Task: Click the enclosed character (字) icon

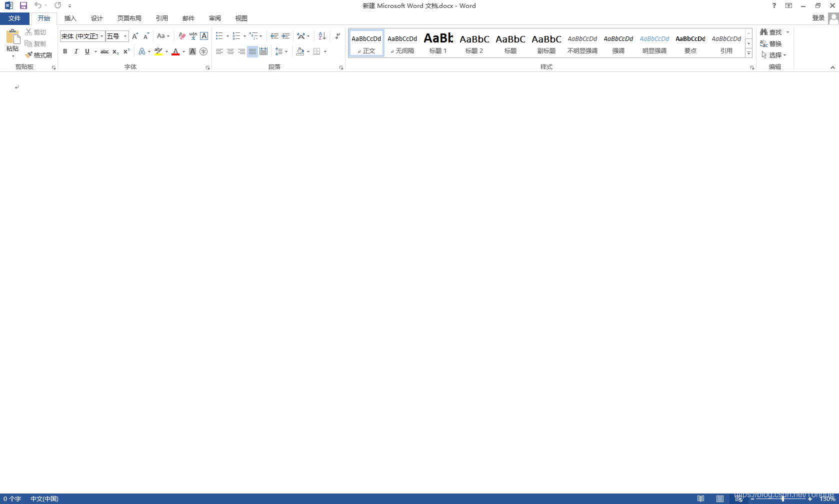Action: 203,51
